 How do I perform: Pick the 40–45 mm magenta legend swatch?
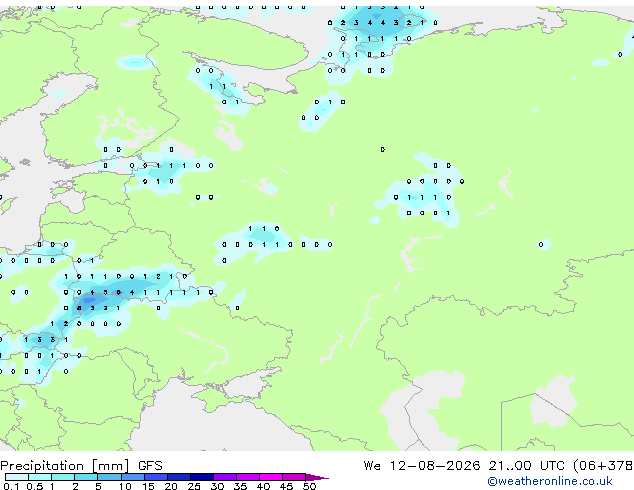271,477
